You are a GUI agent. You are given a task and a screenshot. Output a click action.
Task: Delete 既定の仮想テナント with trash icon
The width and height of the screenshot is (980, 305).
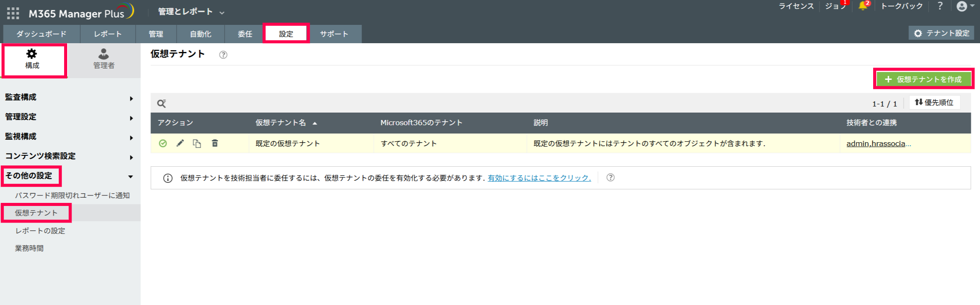click(215, 143)
